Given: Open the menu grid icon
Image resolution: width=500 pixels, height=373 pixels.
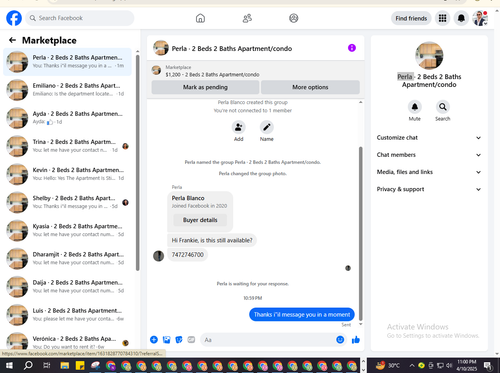Looking at the screenshot, I should click(x=442, y=18).
